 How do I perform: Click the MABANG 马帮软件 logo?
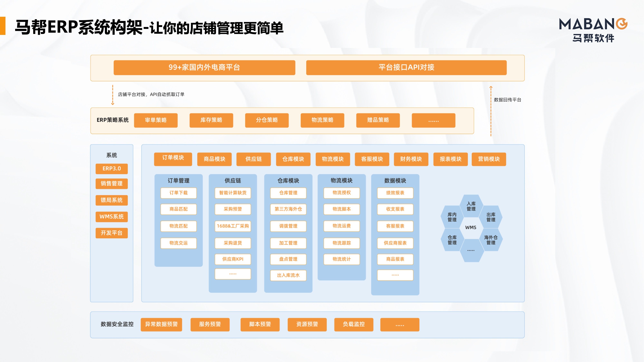[593, 30]
